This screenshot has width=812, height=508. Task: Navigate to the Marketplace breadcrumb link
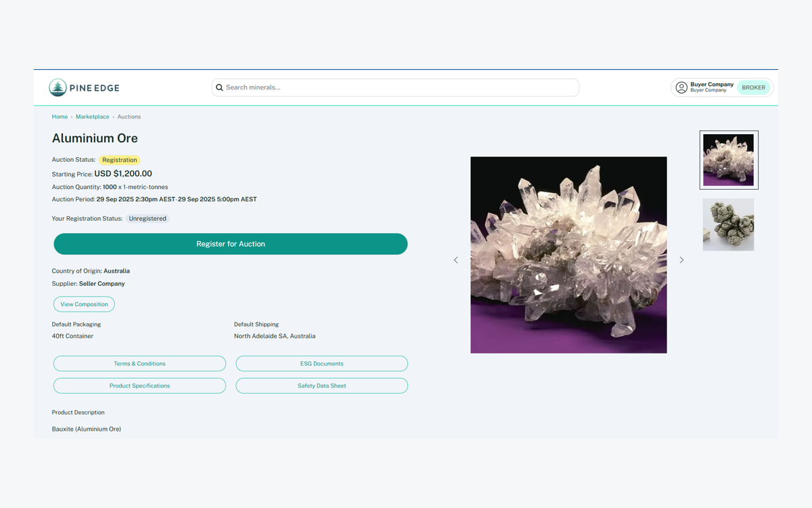coord(92,117)
